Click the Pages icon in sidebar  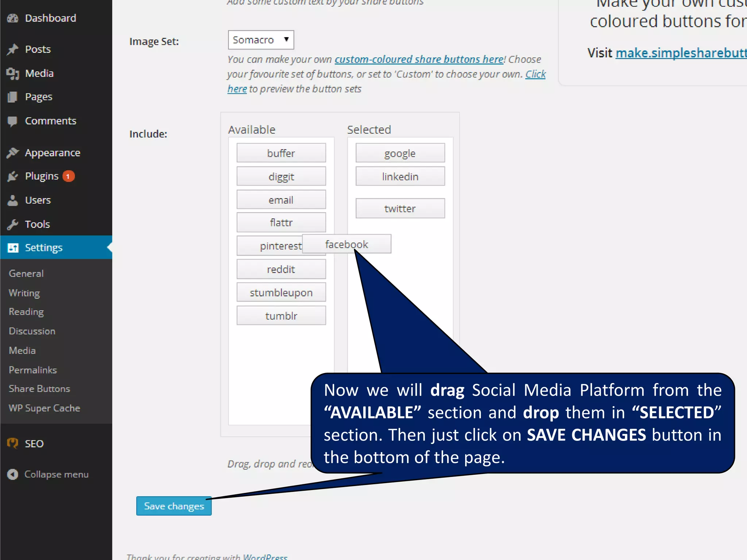click(x=13, y=97)
